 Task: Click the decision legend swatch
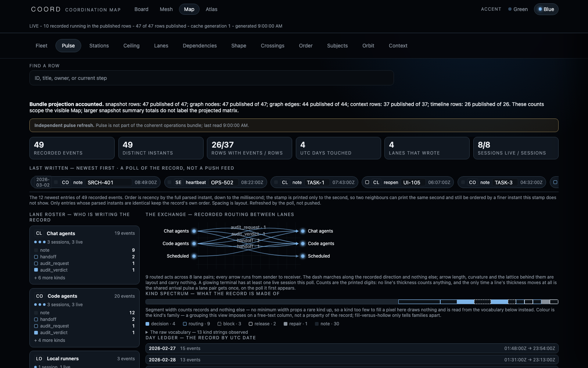click(x=147, y=324)
